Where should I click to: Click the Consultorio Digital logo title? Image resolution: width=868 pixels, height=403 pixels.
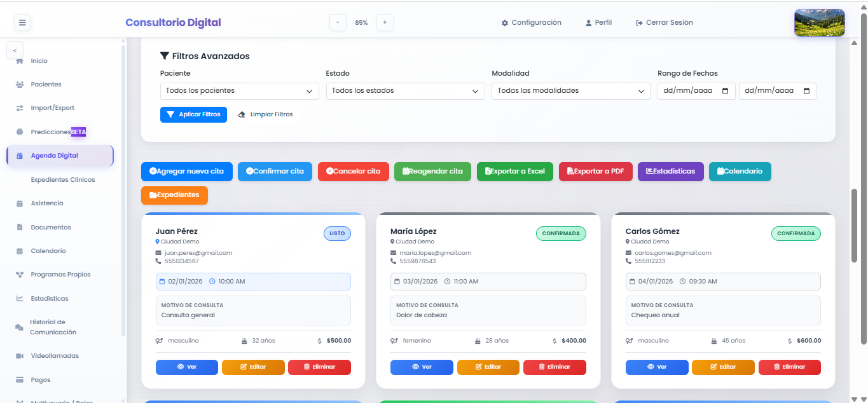pos(173,23)
